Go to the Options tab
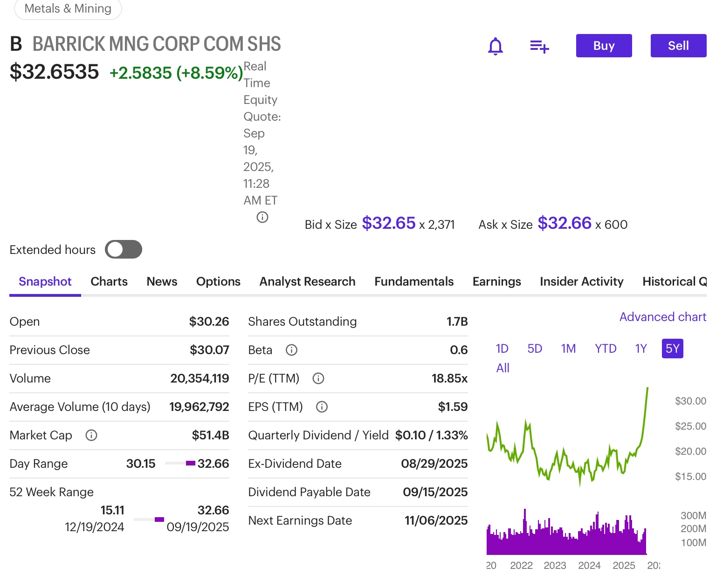This screenshot has height=588, width=716. tap(218, 281)
